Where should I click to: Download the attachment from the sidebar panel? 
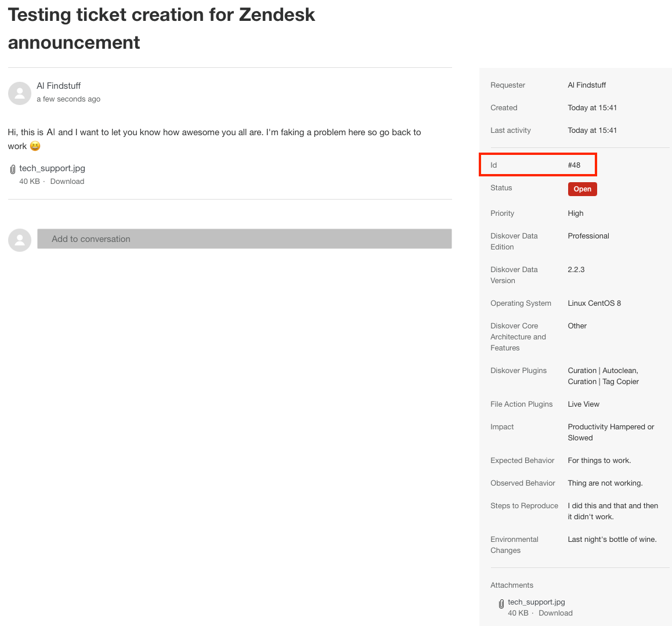tap(555, 613)
